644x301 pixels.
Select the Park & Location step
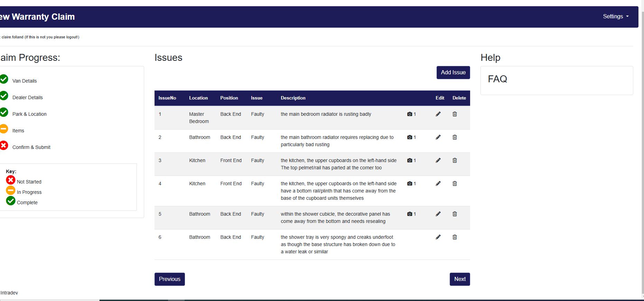click(x=29, y=114)
